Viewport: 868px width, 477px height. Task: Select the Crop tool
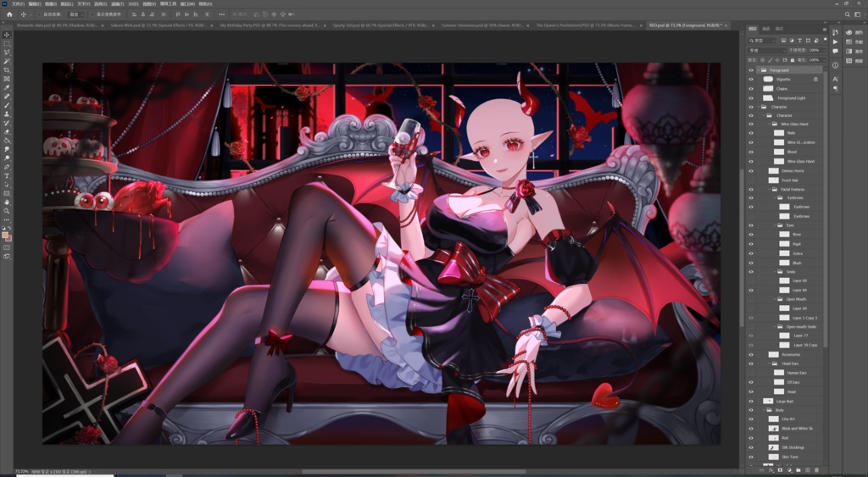coord(7,69)
